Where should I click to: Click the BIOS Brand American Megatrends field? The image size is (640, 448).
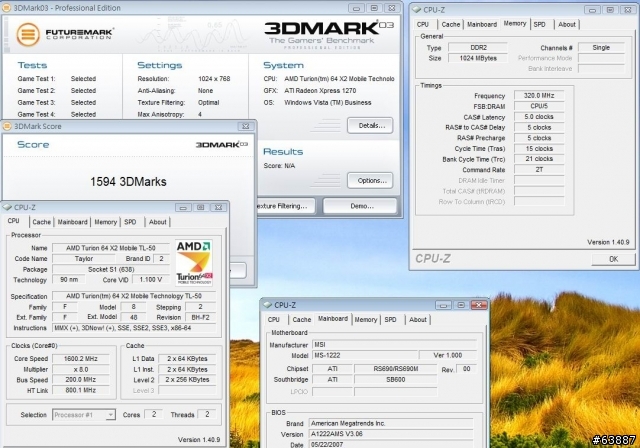(391, 424)
